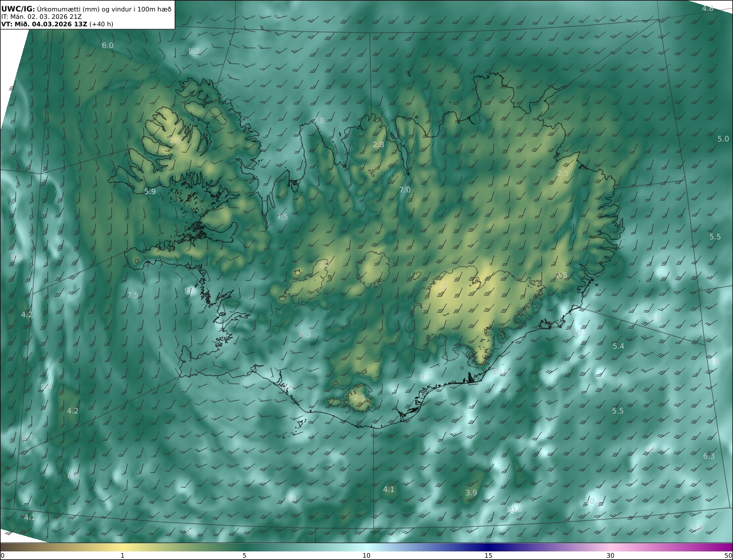Viewport: 733px width, 560px height.
Task: Click the 7.0 value label
Action: (405, 190)
